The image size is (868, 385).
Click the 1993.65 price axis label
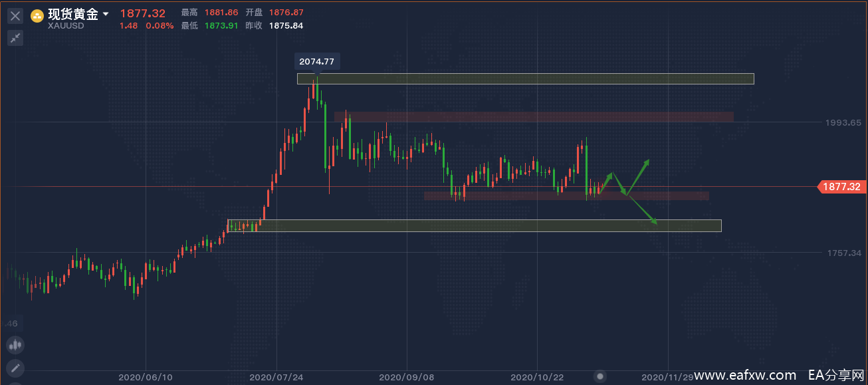[843, 122]
